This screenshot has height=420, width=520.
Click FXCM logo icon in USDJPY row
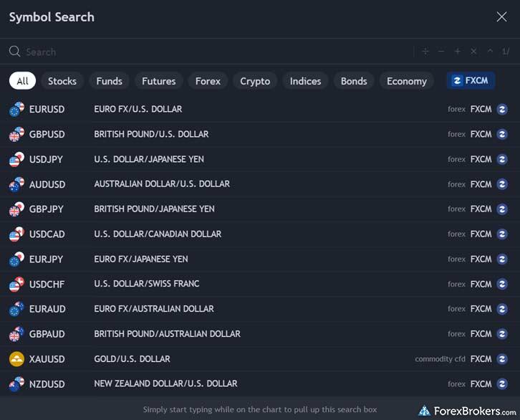pyautogui.click(x=502, y=159)
